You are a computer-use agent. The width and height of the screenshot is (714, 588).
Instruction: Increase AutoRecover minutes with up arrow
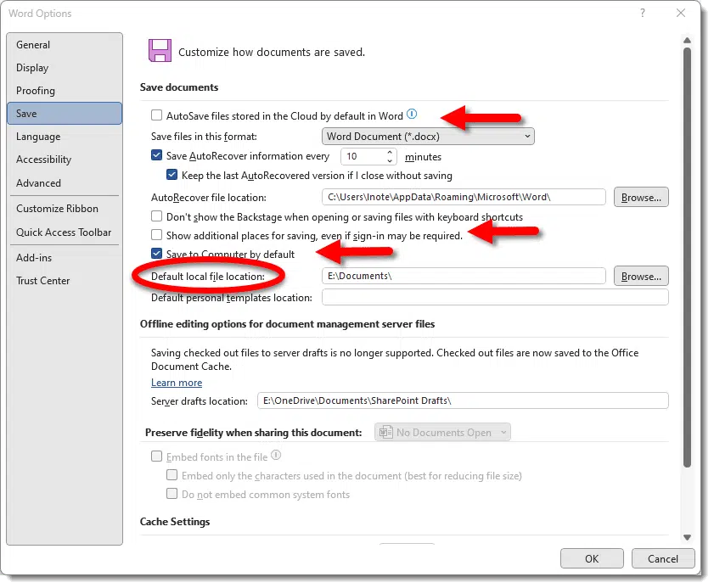[x=390, y=152]
